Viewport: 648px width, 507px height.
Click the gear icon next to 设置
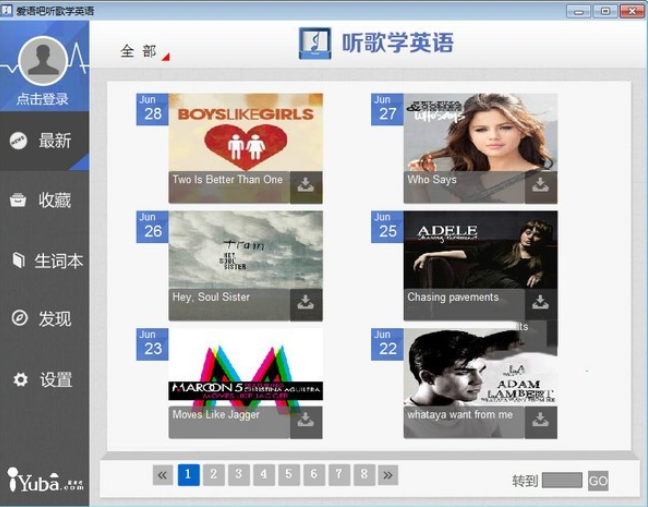[20, 380]
